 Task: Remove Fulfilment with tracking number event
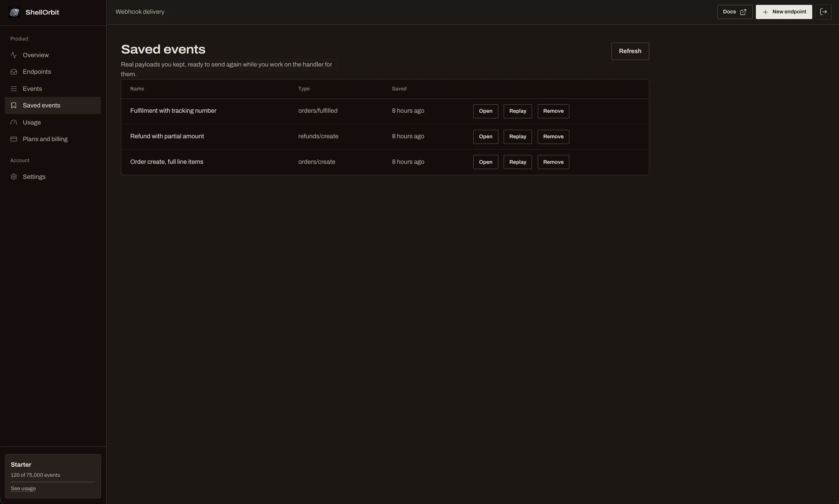553,111
